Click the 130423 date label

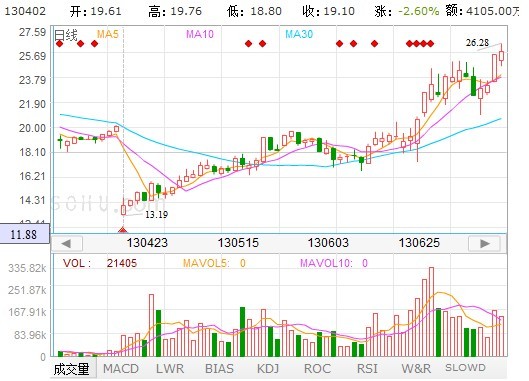click(x=147, y=243)
